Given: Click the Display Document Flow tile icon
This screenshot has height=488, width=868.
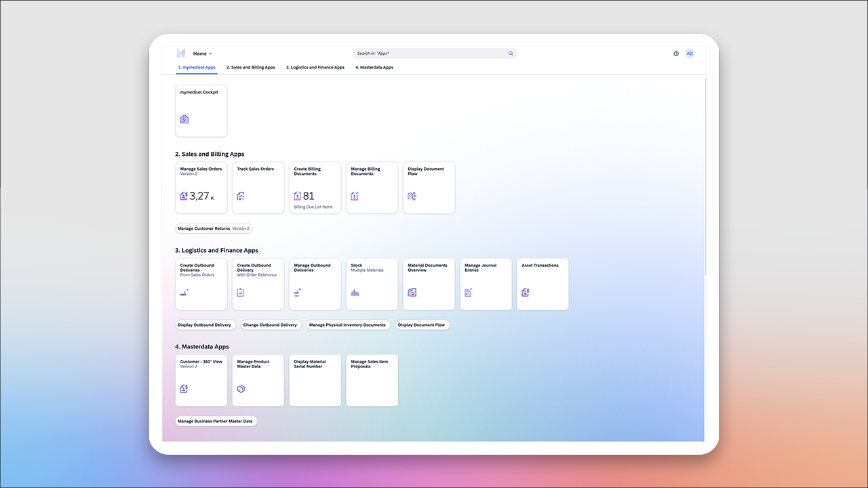Looking at the screenshot, I should coord(412,196).
